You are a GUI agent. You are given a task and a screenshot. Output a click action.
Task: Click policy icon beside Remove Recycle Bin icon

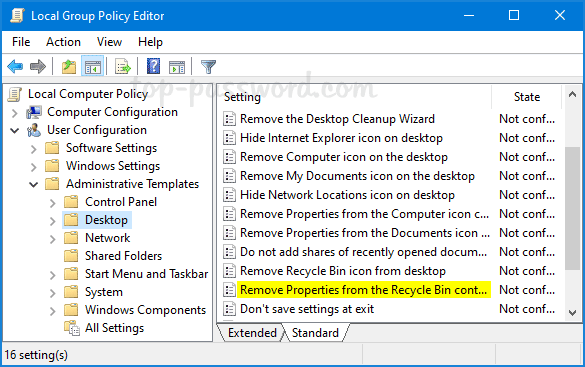click(229, 271)
